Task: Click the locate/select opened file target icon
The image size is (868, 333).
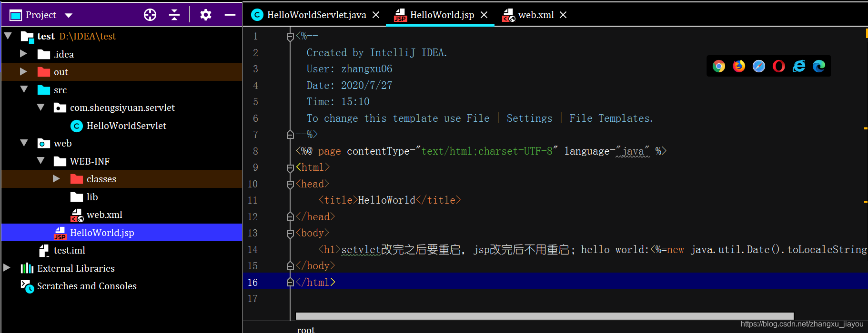Action: (x=150, y=15)
